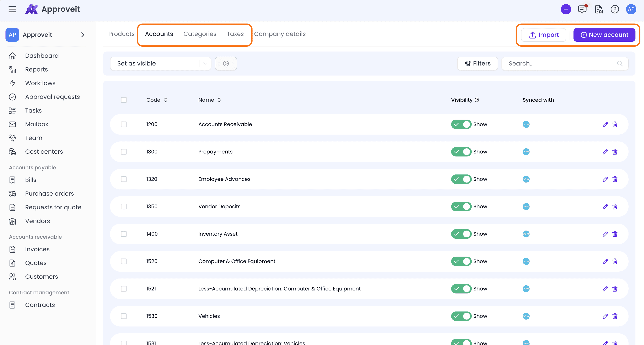The width and height of the screenshot is (644, 345).
Task: Check the Inventory Asset row checkbox
Action: pyautogui.click(x=124, y=234)
